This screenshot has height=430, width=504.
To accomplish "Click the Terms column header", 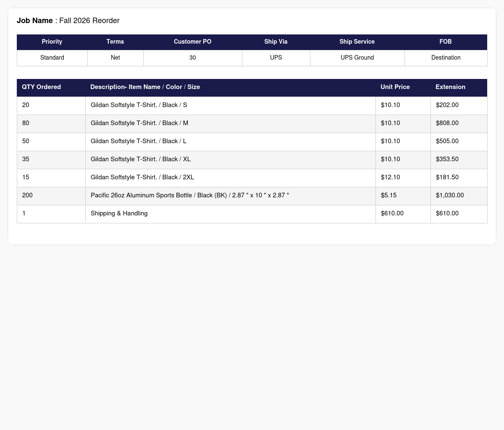I will (x=115, y=42).
